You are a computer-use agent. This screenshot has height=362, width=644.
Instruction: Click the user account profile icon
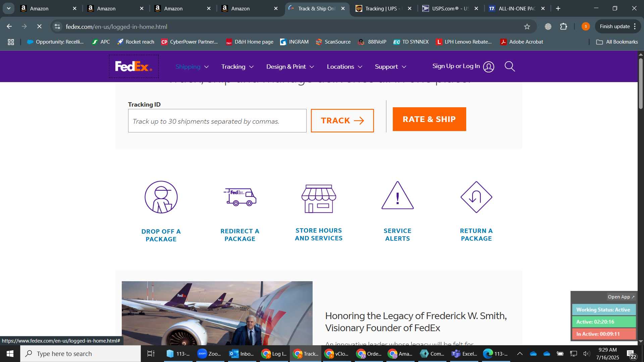click(x=488, y=67)
